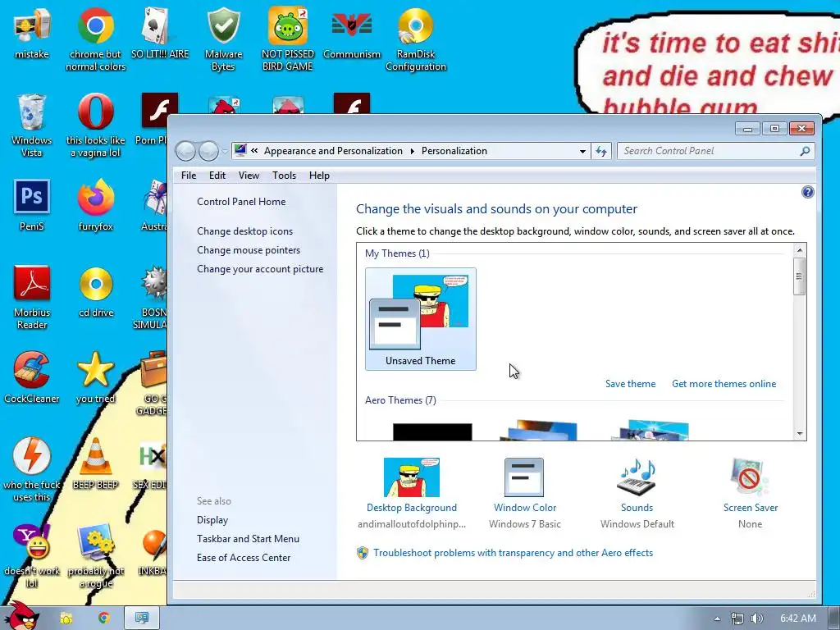Open the Display link under See also
This screenshot has width=840, height=630.
pyautogui.click(x=212, y=519)
